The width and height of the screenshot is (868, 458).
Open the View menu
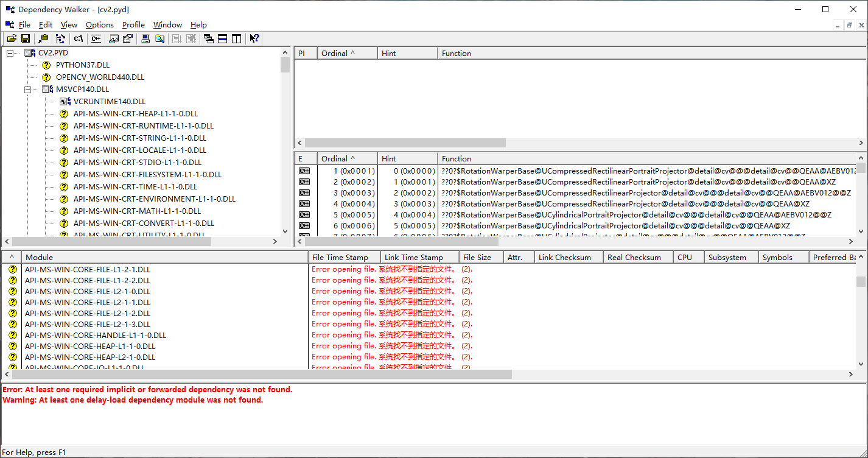69,25
